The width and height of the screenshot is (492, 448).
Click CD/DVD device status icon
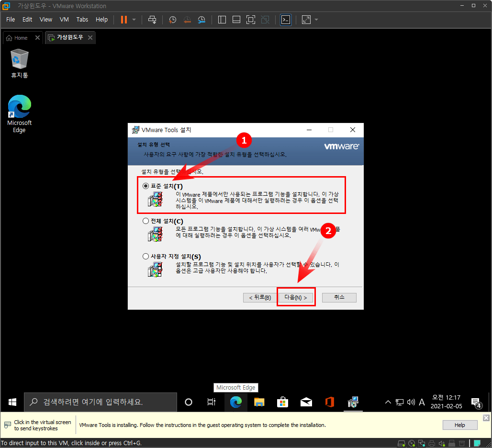pos(412,443)
